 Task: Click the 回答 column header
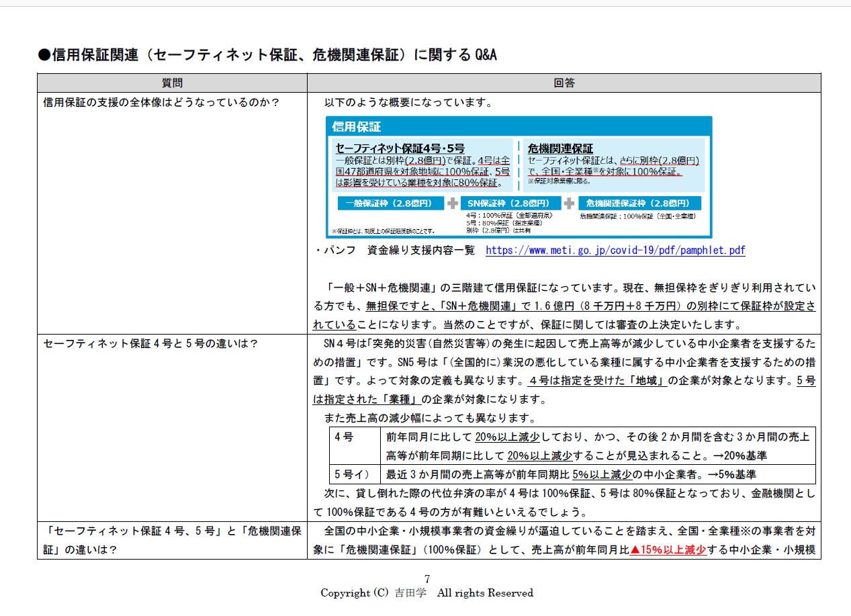point(564,83)
